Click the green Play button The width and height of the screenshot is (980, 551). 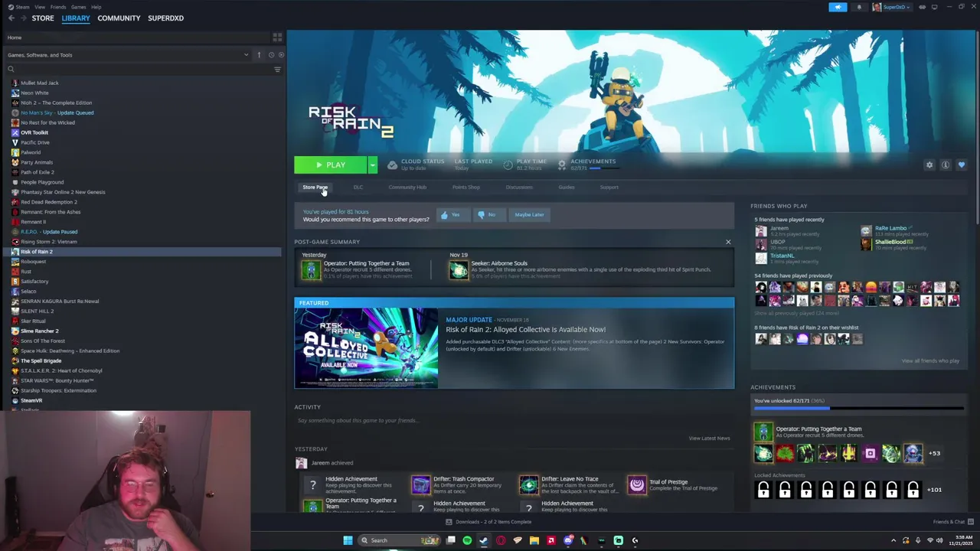click(331, 165)
